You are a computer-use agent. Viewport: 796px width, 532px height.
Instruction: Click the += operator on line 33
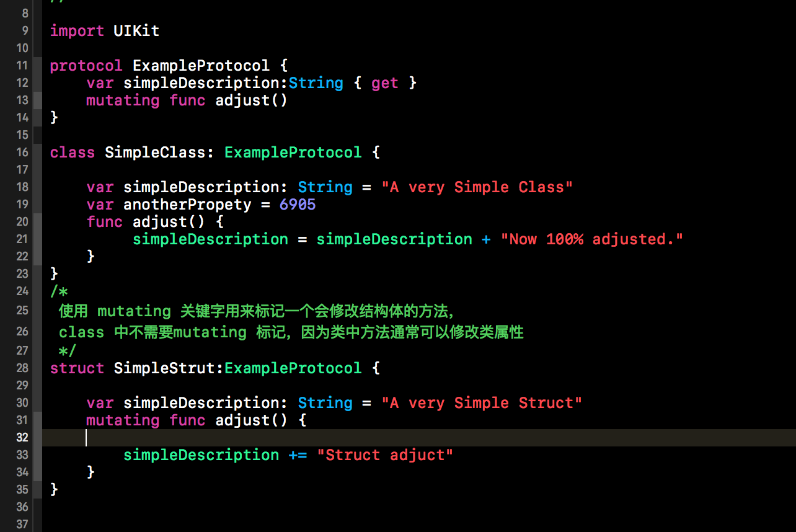tap(298, 454)
